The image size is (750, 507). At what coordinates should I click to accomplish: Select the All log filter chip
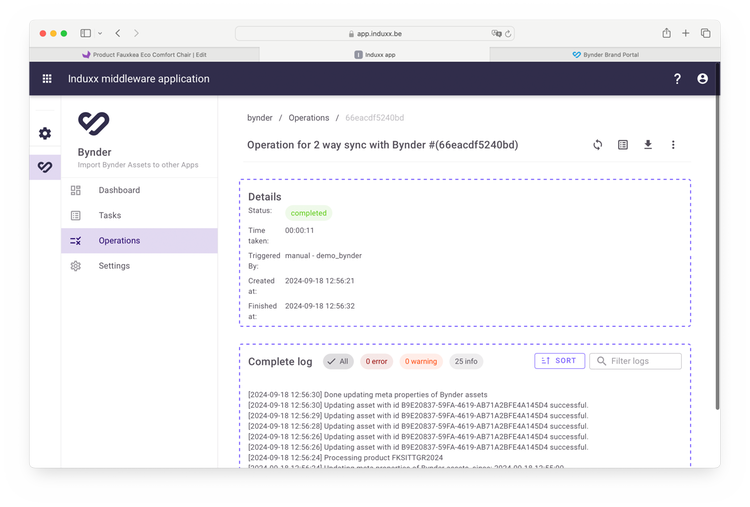338,362
